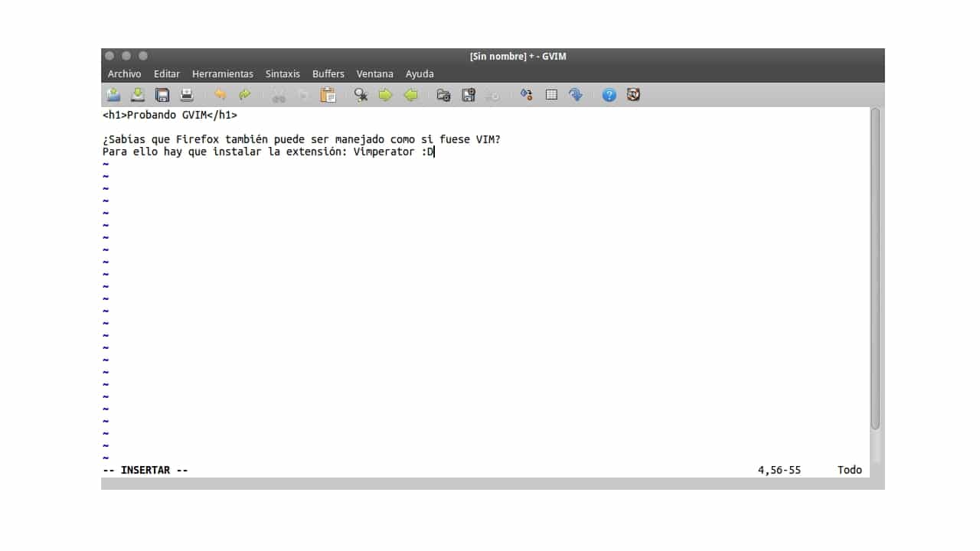Viewport: 980px width, 551px height.
Task: Open the Ventana menu
Action: pos(375,74)
